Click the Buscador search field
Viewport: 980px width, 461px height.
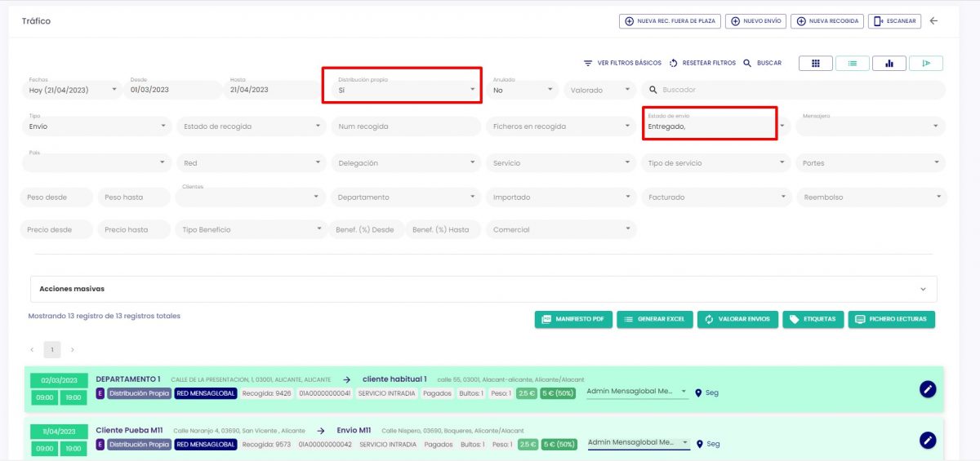796,90
